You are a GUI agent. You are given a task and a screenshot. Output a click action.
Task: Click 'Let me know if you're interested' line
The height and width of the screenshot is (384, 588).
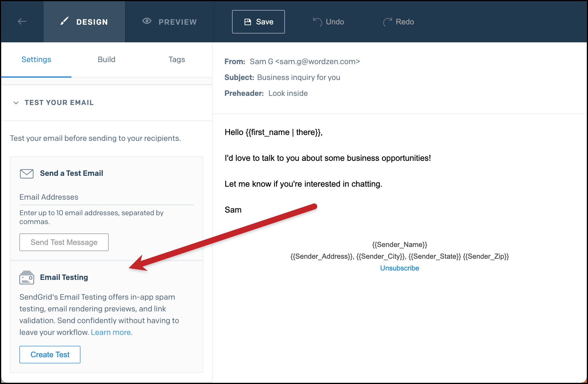point(303,184)
